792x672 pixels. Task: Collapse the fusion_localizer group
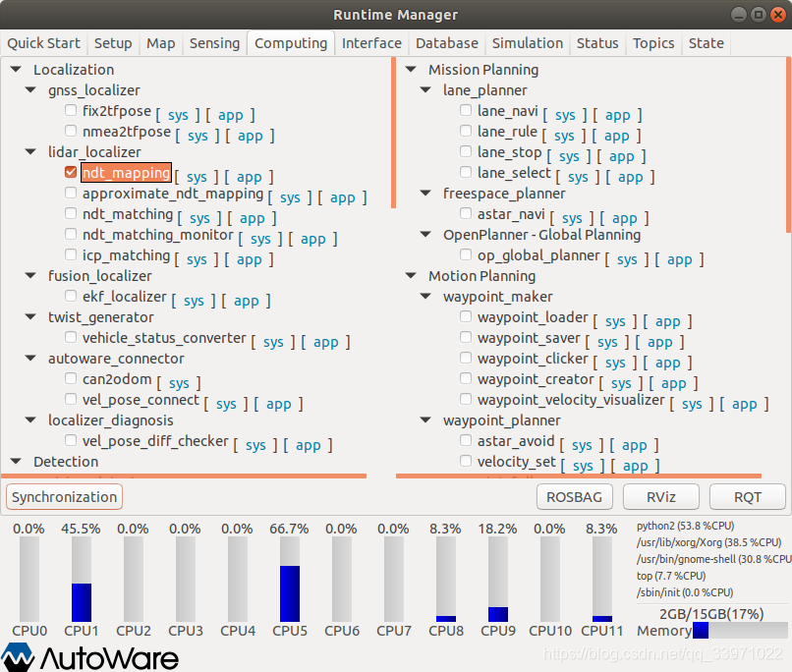(x=30, y=276)
